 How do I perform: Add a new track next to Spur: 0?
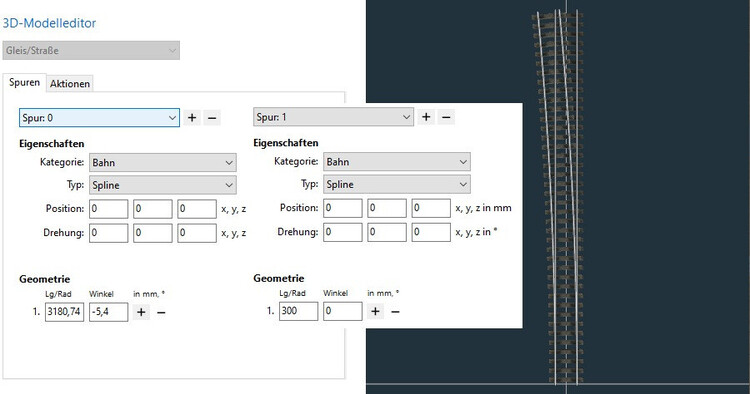[x=192, y=118]
